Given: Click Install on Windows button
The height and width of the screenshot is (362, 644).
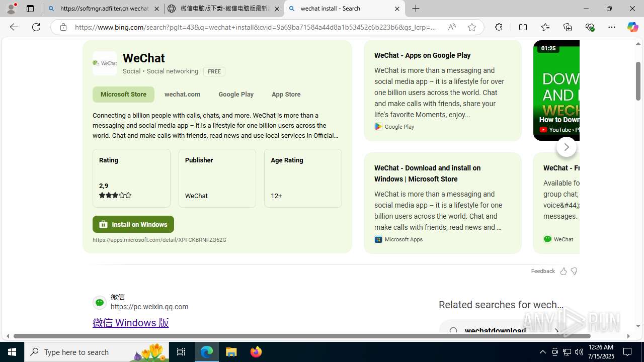Looking at the screenshot, I should (133, 224).
